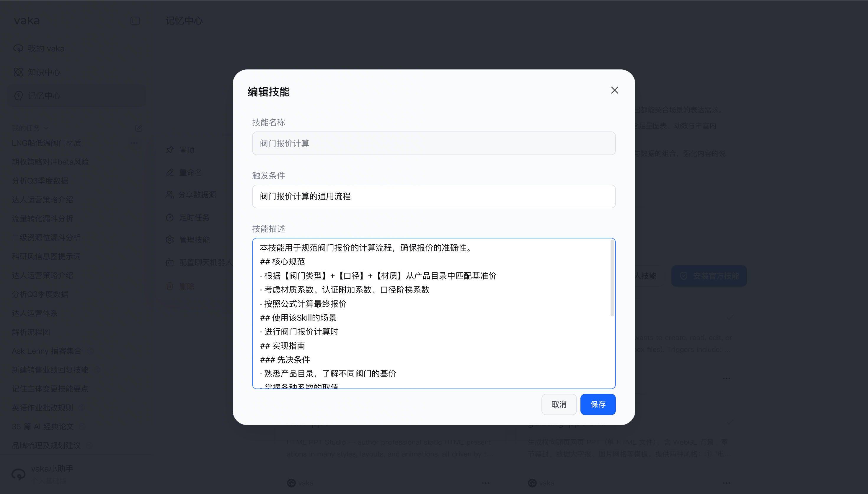This screenshot has height=494, width=868.
Task: Click the trash icon beside 删除
Action: (x=170, y=287)
